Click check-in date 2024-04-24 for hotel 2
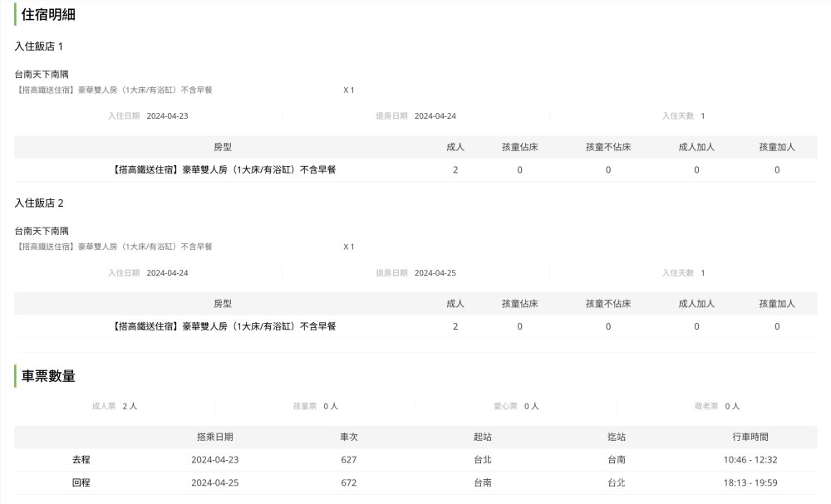This screenshot has width=831, height=504. 168,272
